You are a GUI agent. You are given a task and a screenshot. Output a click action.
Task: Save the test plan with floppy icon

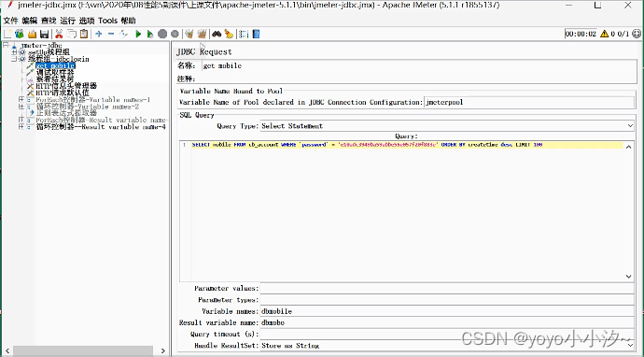click(x=45, y=35)
